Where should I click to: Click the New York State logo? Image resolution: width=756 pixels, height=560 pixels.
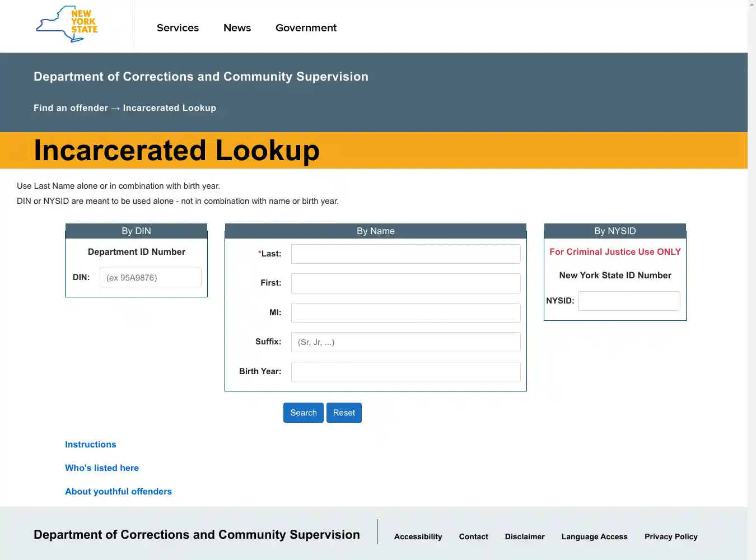pos(67,24)
